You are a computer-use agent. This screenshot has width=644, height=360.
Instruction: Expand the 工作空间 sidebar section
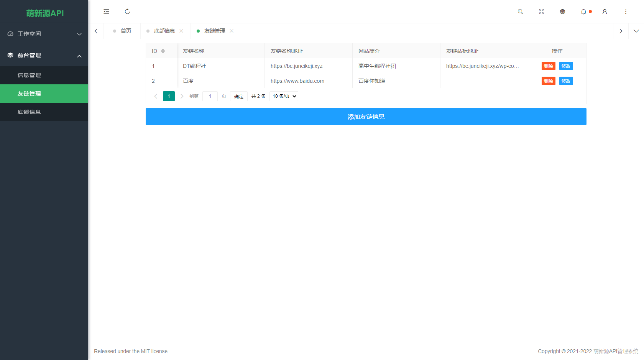coord(44,34)
